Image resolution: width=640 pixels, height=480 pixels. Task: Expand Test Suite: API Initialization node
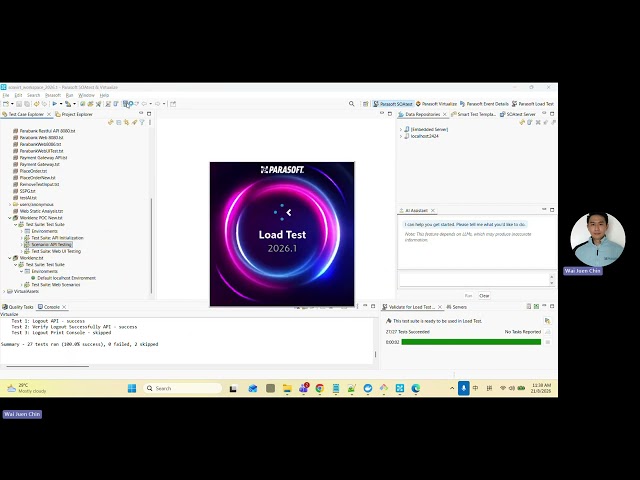[x=22, y=238]
